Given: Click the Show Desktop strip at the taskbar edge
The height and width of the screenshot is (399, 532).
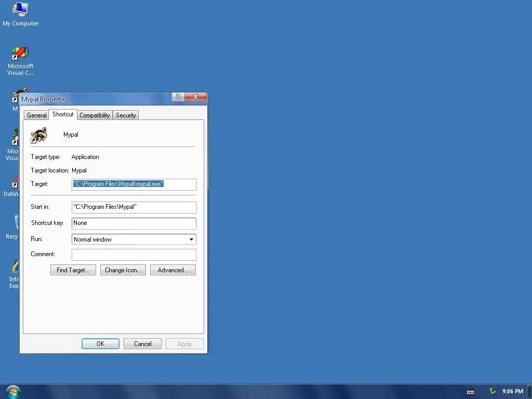Looking at the screenshot, I should [x=529, y=392].
